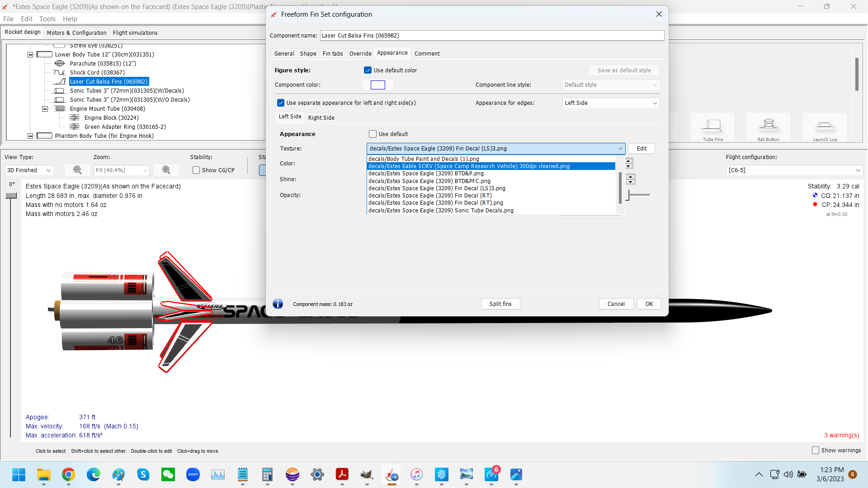
Task: Click the zoom-in magnifier icon
Action: tap(166, 170)
